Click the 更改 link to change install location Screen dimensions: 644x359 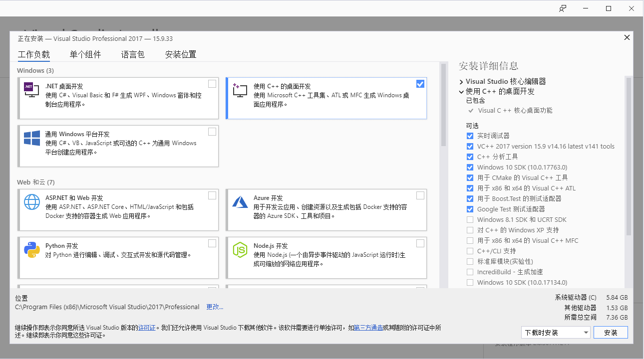[x=214, y=307]
